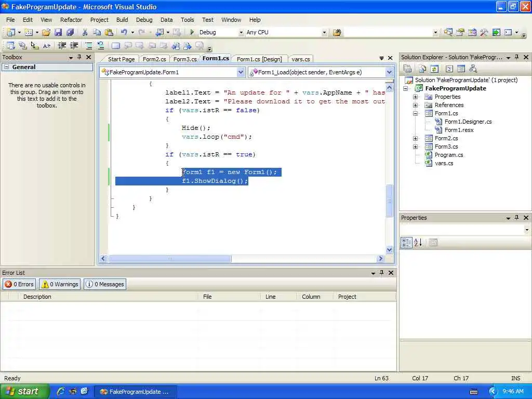Click the horizontal scrollbar thumb in editor

[170, 259]
